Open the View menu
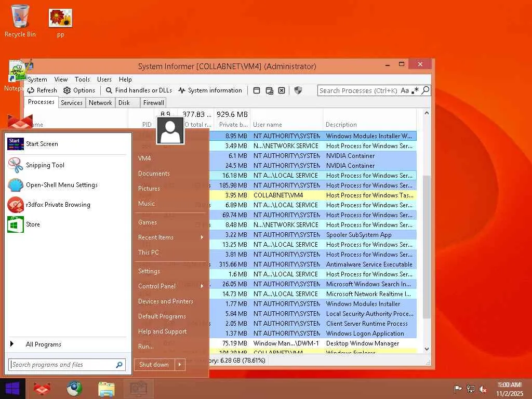 [61, 79]
